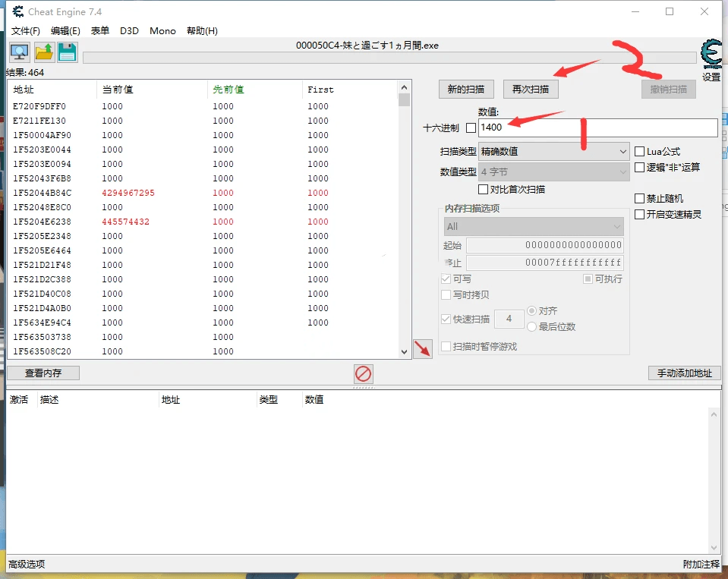Click the 新的扫描 button
The height and width of the screenshot is (579, 728).
pos(466,90)
